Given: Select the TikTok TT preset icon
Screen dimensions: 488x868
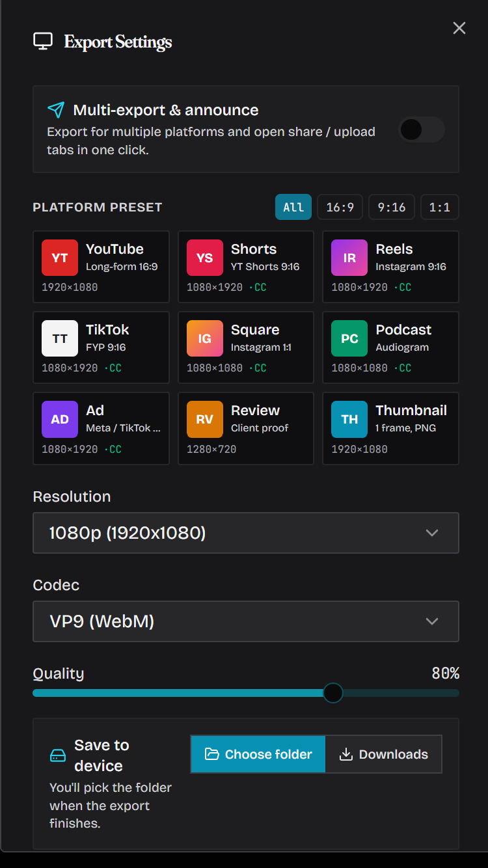Looking at the screenshot, I should (60, 338).
